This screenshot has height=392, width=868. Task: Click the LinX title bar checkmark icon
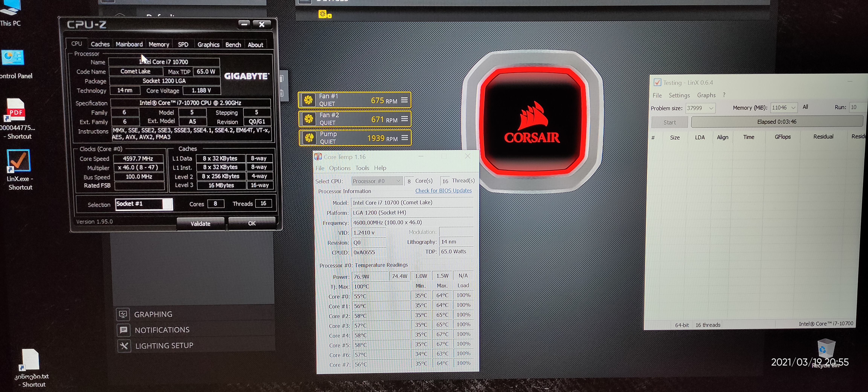point(657,83)
